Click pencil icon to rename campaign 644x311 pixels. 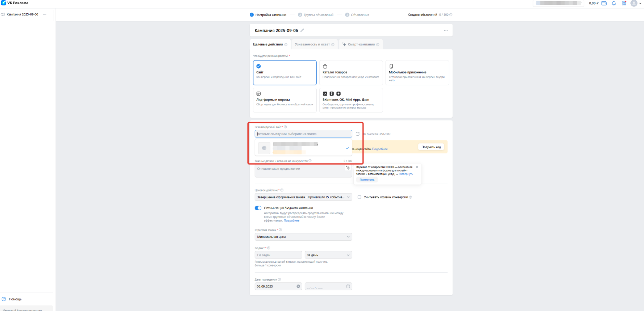tap(302, 30)
